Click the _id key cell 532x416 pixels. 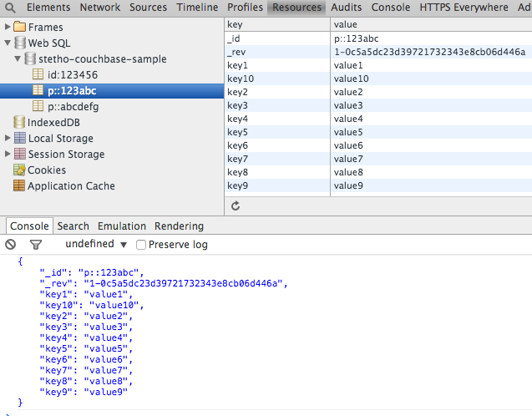pos(277,38)
